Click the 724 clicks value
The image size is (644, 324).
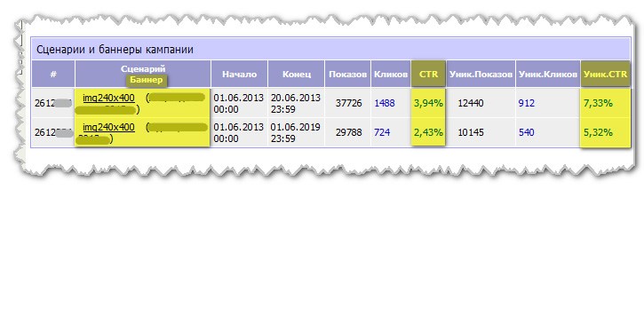(382, 132)
